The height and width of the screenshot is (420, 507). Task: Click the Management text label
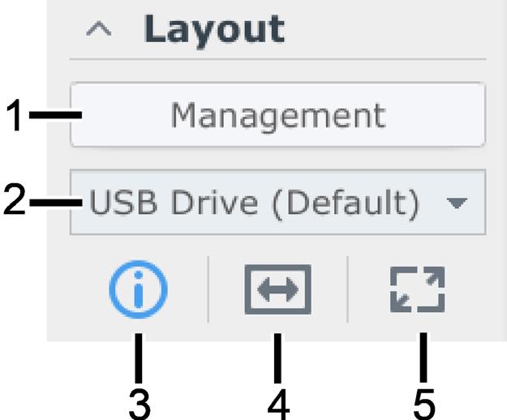(x=278, y=116)
